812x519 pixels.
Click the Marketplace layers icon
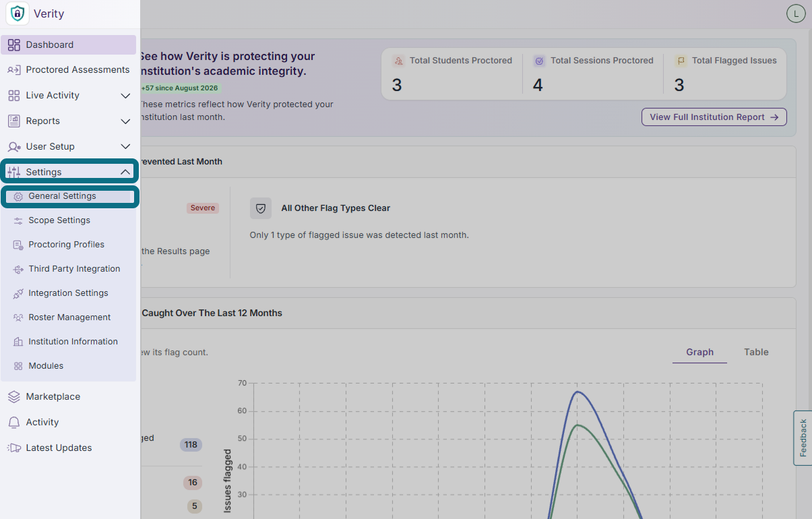pyautogui.click(x=13, y=397)
